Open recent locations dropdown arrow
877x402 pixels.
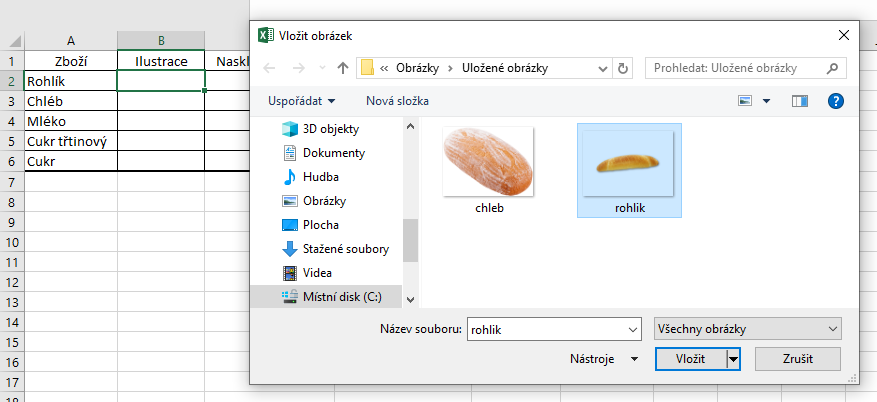322,69
